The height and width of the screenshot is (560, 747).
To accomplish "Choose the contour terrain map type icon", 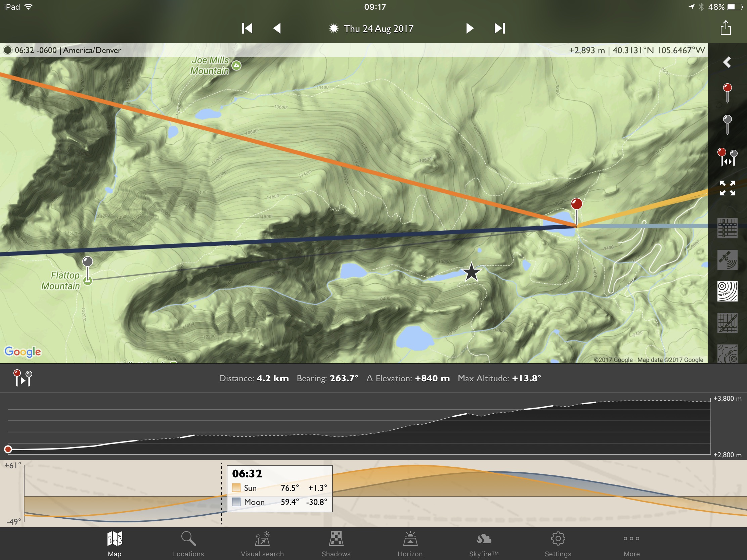I will 727,292.
